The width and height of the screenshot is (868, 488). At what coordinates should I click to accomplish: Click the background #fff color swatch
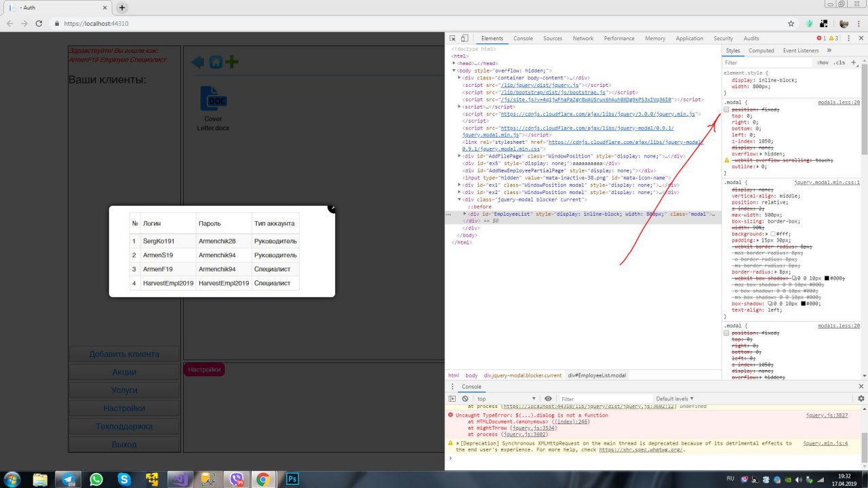click(x=773, y=233)
